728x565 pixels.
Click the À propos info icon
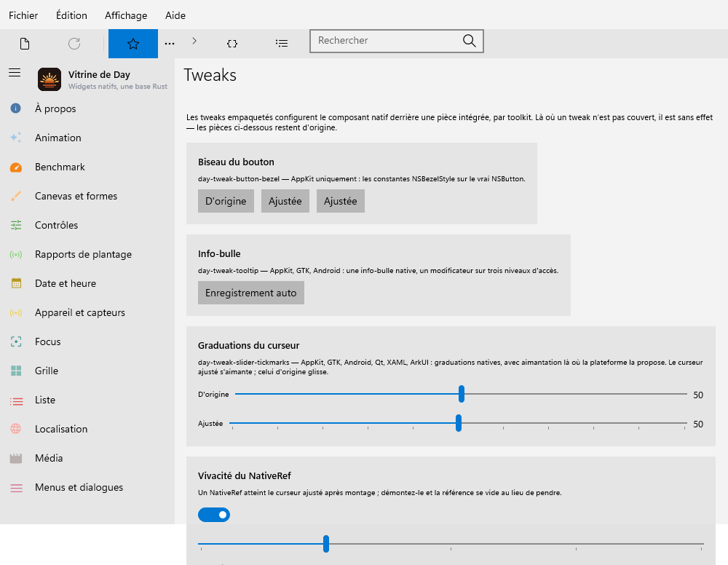point(16,108)
